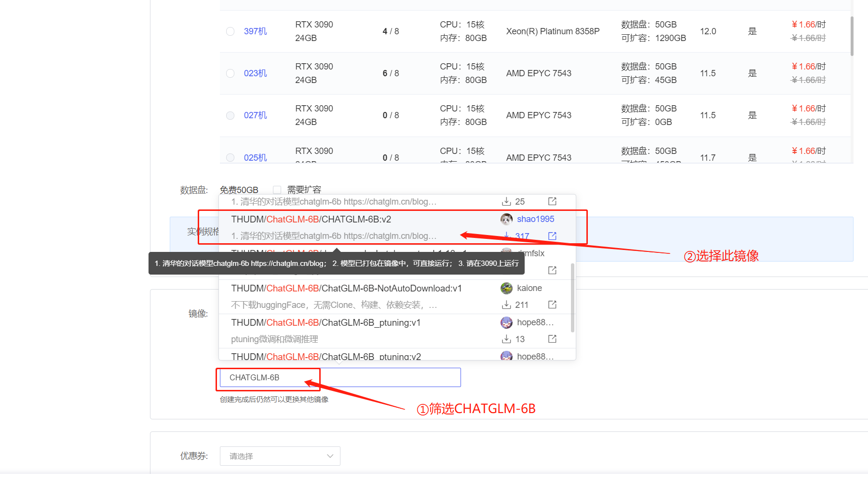Click the machine table vertical scrollbar
The width and height of the screenshot is (868, 485).
(x=852, y=36)
